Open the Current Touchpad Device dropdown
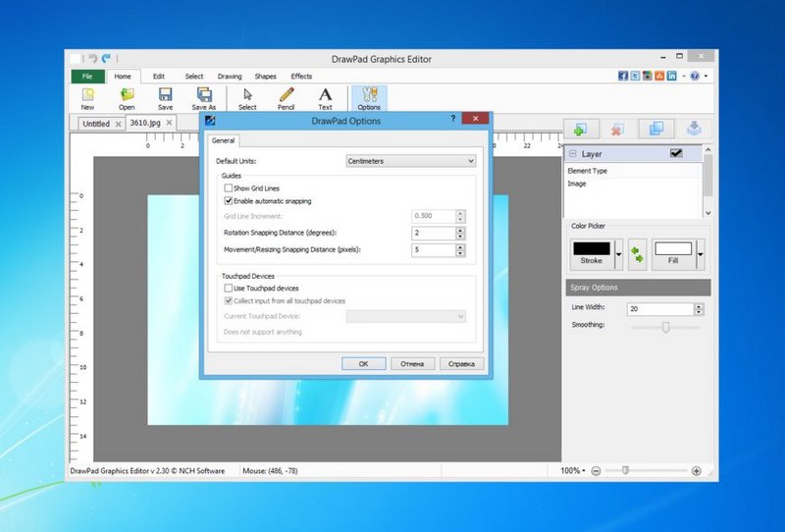The image size is (785, 532). pyautogui.click(x=406, y=316)
